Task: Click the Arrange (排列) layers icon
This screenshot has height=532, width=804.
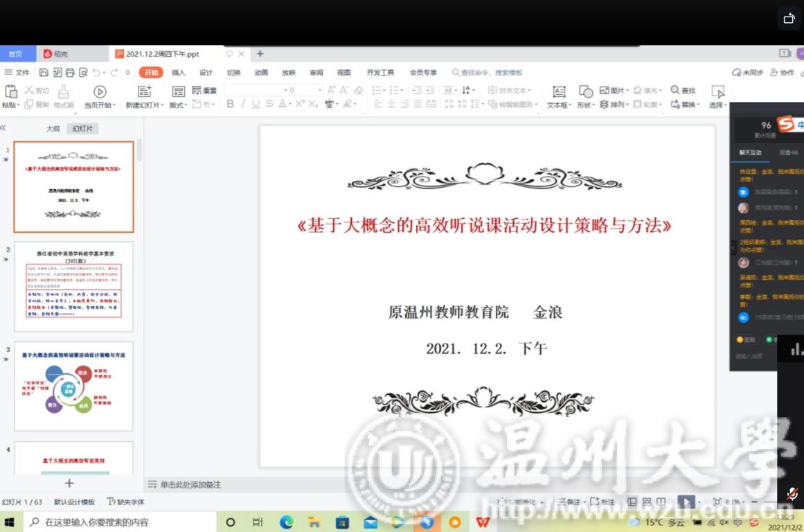Action: (604, 105)
